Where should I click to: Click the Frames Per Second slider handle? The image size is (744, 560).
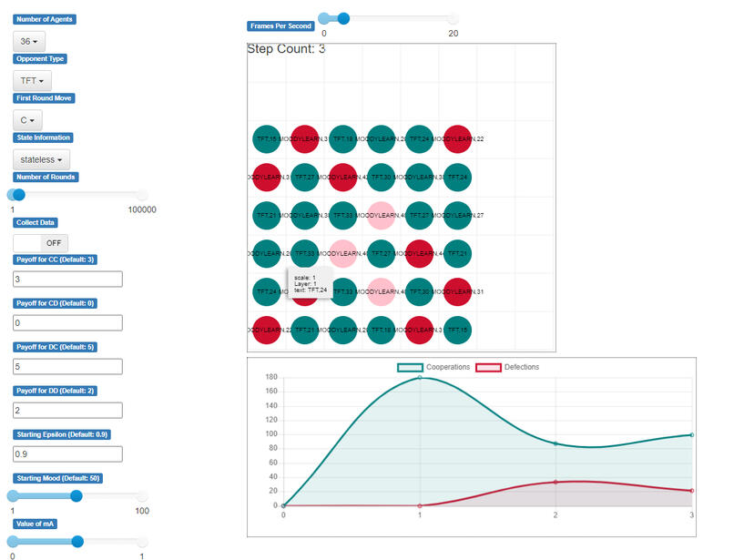coord(342,17)
